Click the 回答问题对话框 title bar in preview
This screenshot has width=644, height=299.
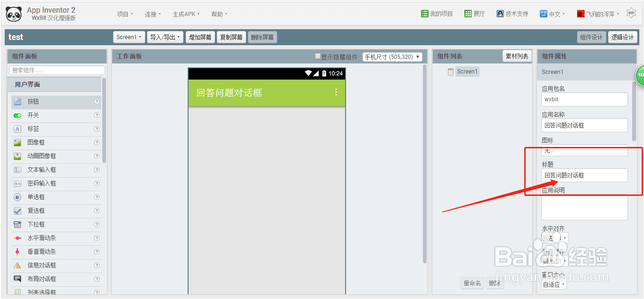point(267,93)
